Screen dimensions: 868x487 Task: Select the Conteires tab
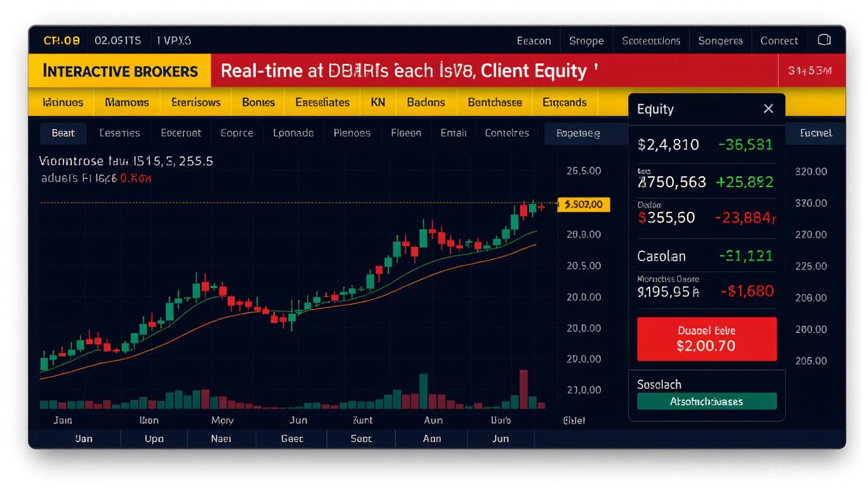tap(506, 133)
